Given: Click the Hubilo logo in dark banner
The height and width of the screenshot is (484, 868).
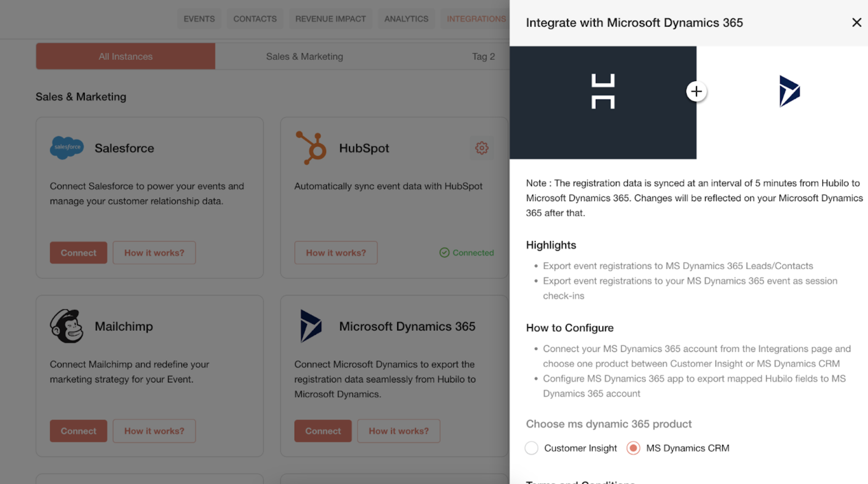Looking at the screenshot, I should [603, 92].
